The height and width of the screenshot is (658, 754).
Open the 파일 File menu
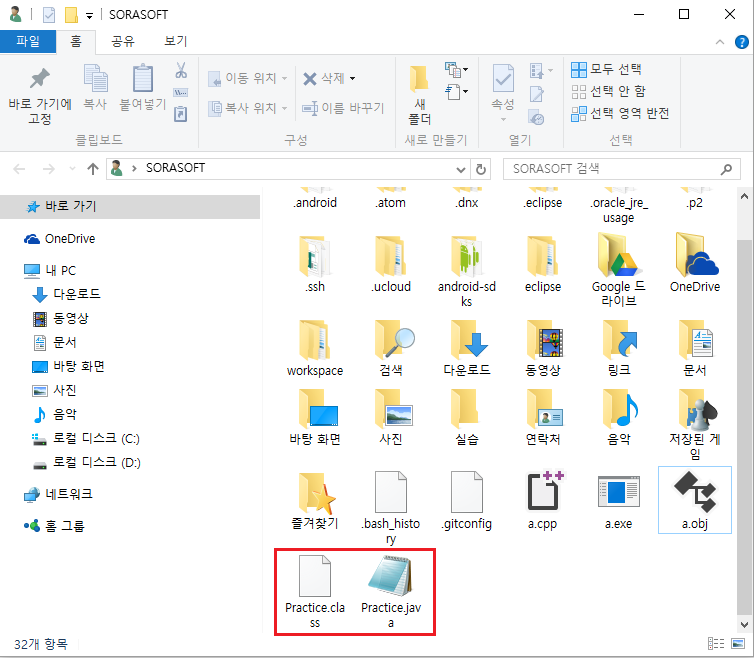coord(28,41)
